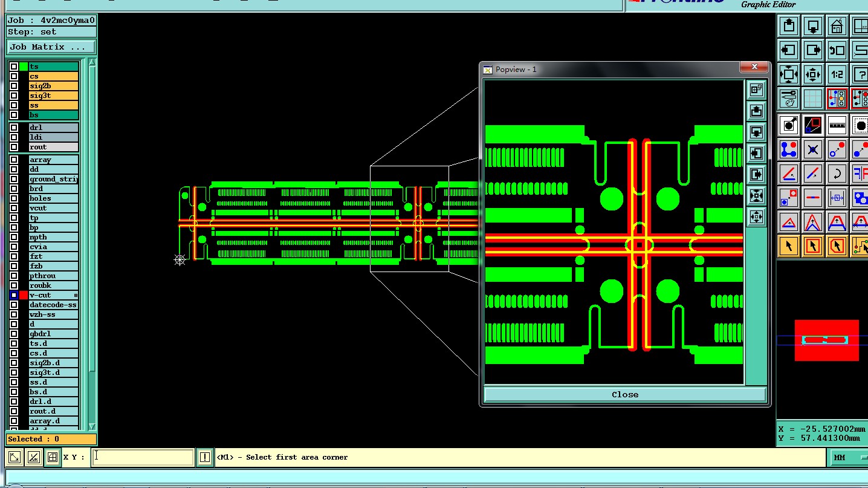Click the Home view icon
This screenshot has height=488, width=868.
837,26
